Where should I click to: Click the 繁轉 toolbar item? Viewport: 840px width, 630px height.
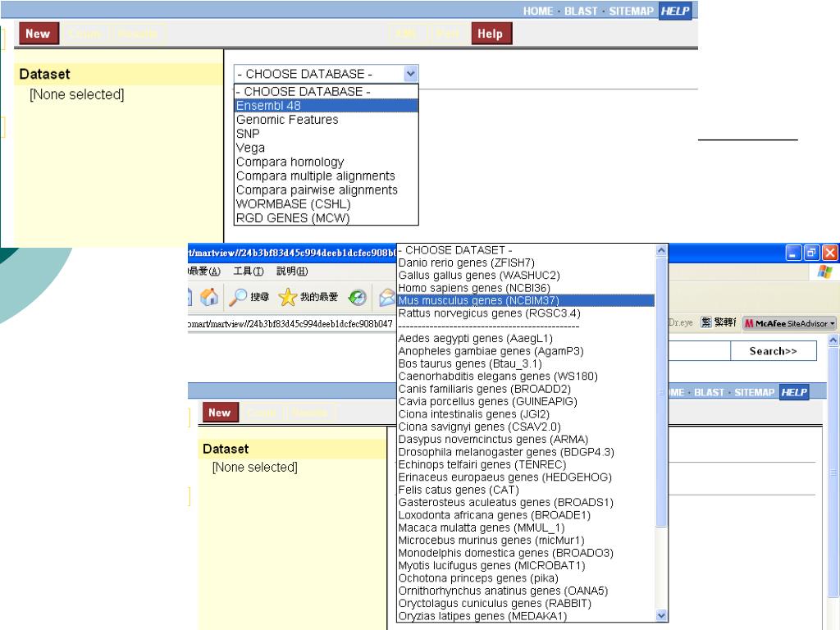click(x=719, y=322)
